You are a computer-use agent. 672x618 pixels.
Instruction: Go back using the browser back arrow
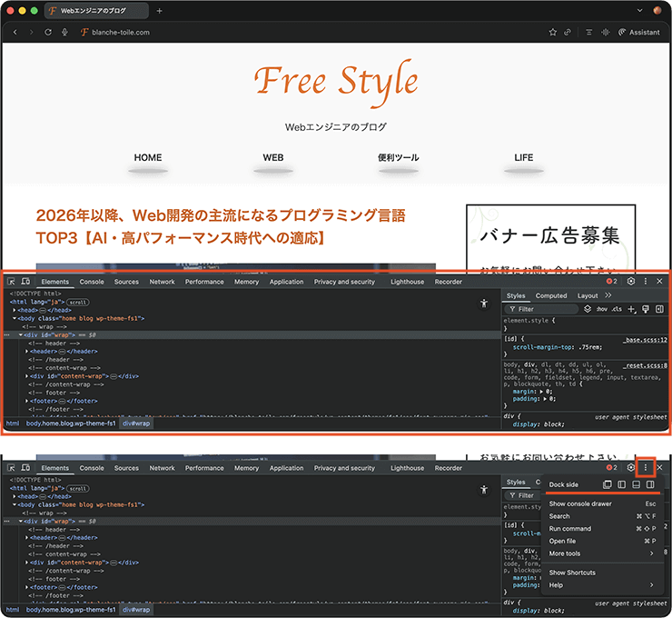15,32
